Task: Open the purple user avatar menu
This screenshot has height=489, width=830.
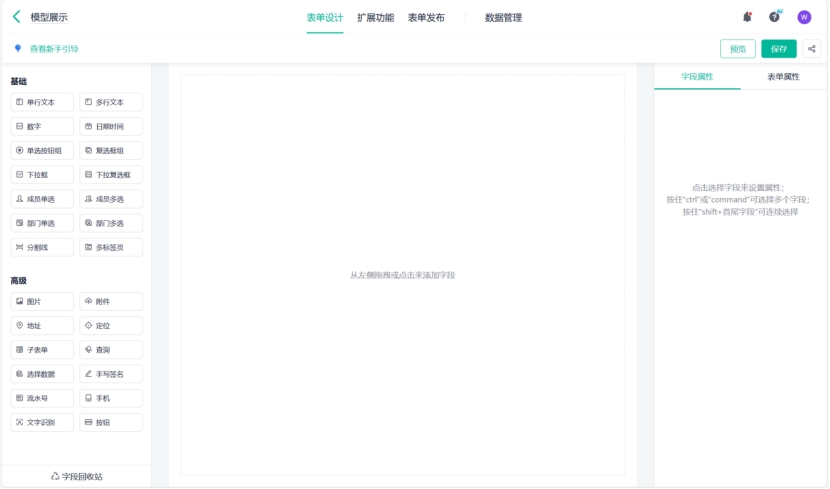Action: [804, 17]
